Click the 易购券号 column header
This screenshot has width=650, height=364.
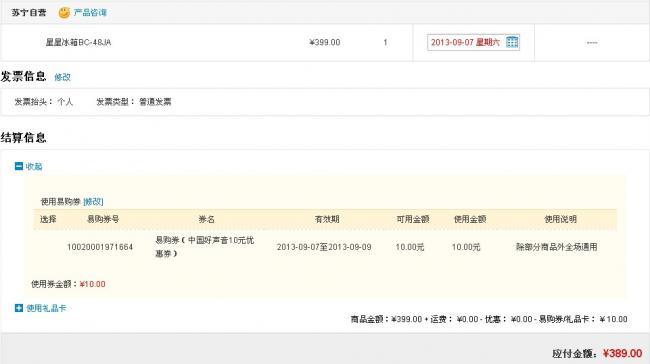click(x=103, y=219)
